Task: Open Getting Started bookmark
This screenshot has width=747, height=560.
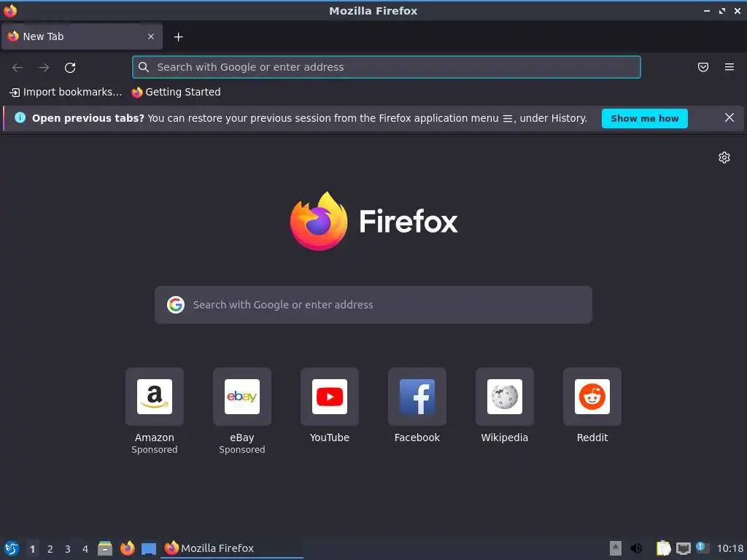Action: (x=177, y=92)
